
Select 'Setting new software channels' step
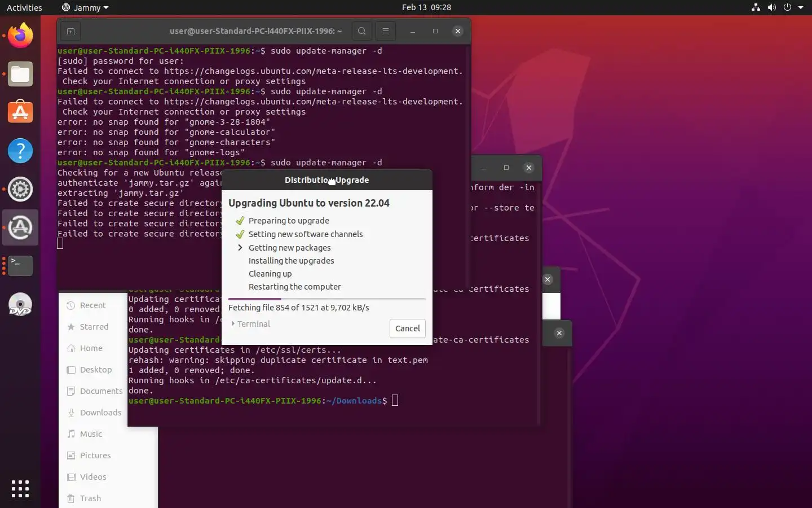click(x=306, y=234)
